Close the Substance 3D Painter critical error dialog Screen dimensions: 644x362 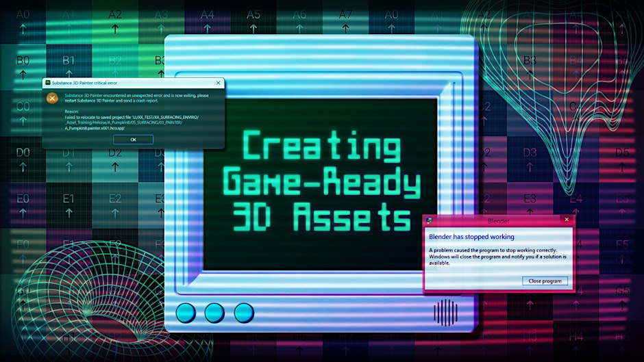pos(218,83)
